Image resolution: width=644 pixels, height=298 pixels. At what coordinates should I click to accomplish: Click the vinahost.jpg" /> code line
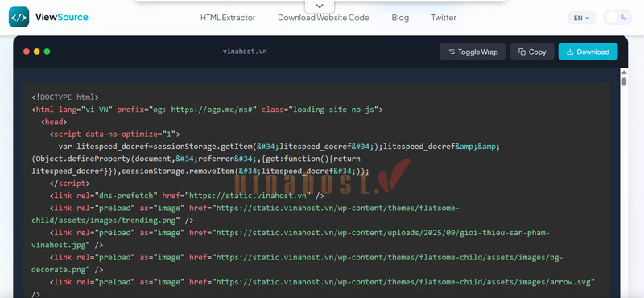pos(68,245)
